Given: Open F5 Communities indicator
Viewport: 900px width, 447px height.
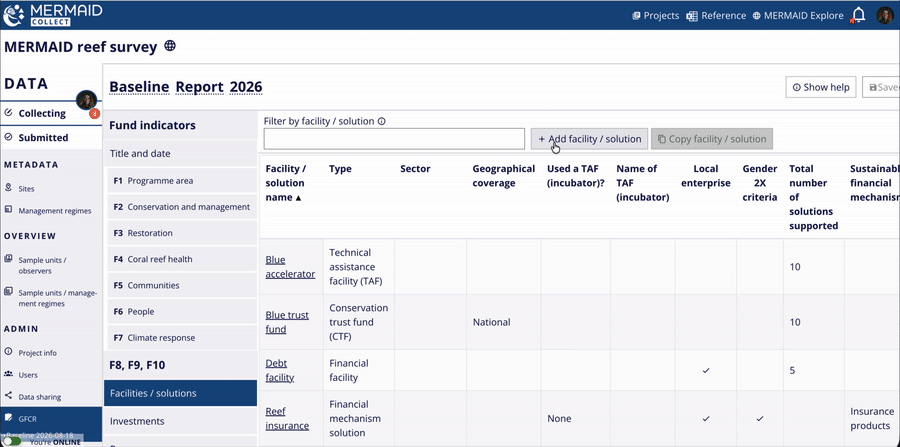Looking at the screenshot, I should pos(182,285).
